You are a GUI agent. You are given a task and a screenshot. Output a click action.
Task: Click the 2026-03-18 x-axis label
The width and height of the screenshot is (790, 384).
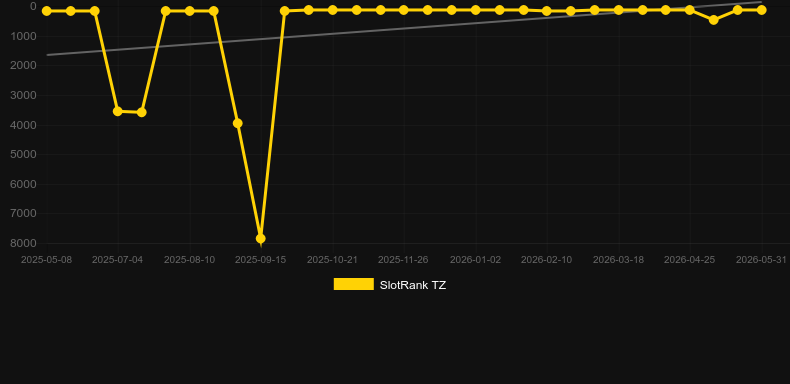[618, 260]
